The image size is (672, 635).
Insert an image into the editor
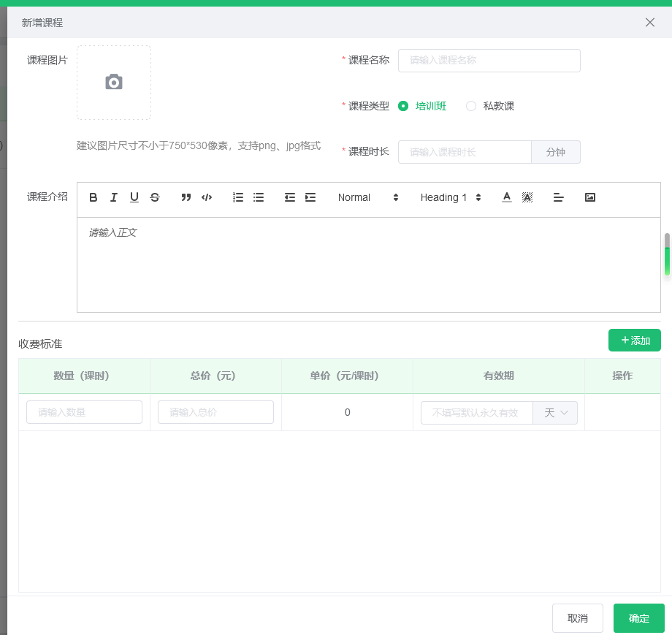(x=590, y=197)
